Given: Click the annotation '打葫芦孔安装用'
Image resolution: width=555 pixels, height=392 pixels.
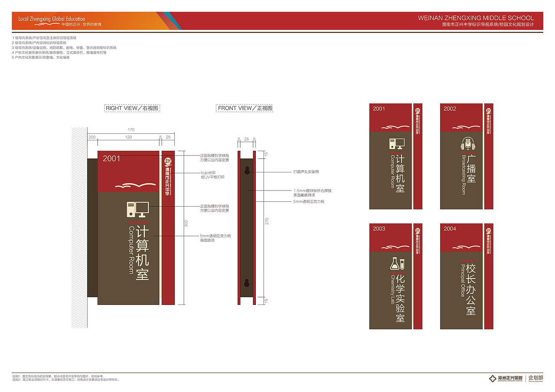Looking at the screenshot, I should coord(306,172).
